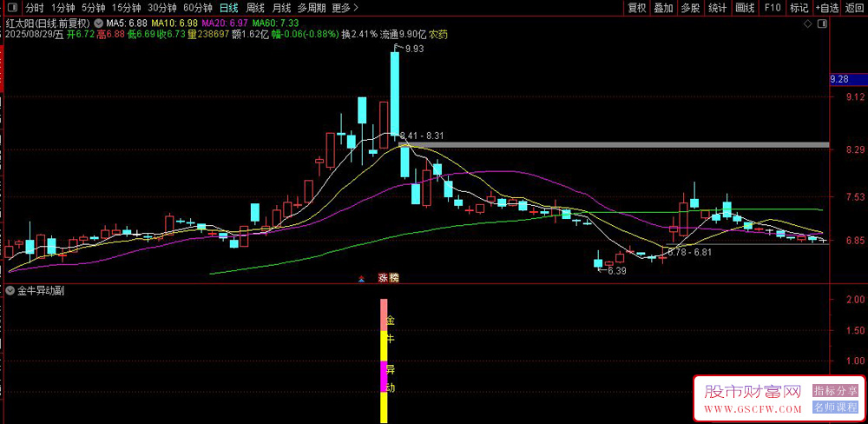Click the 流通9.90亿 float value
This screenshot has width=868, height=424.
click(403, 35)
